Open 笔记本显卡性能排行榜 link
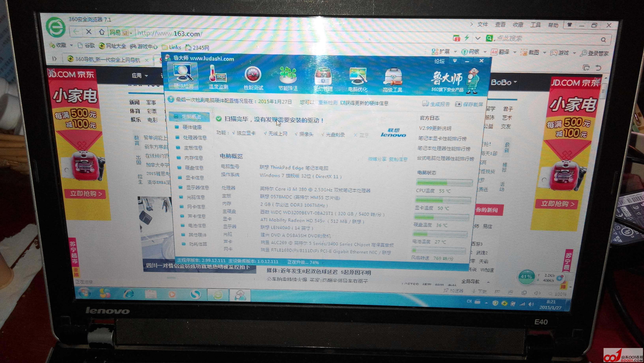This screenshot has width=644, height=363. click(x=442, y=138)
